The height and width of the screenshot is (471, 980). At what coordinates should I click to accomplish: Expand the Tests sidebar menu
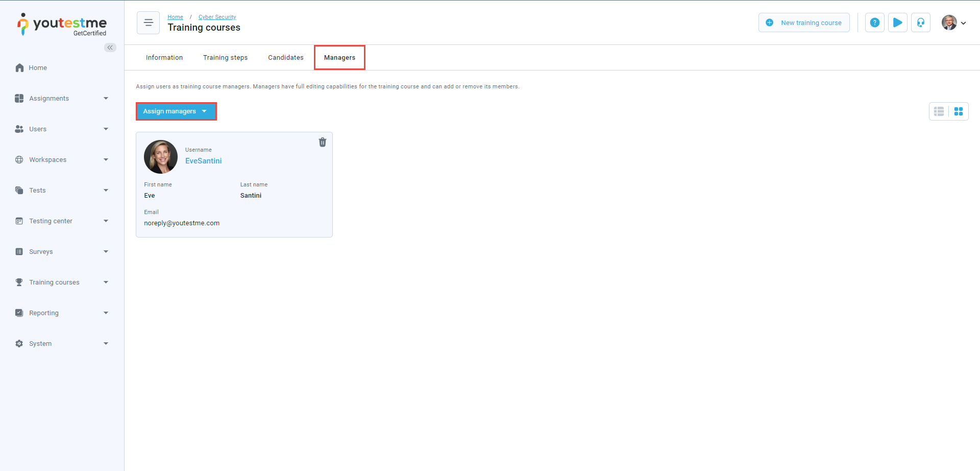point(106,190)
